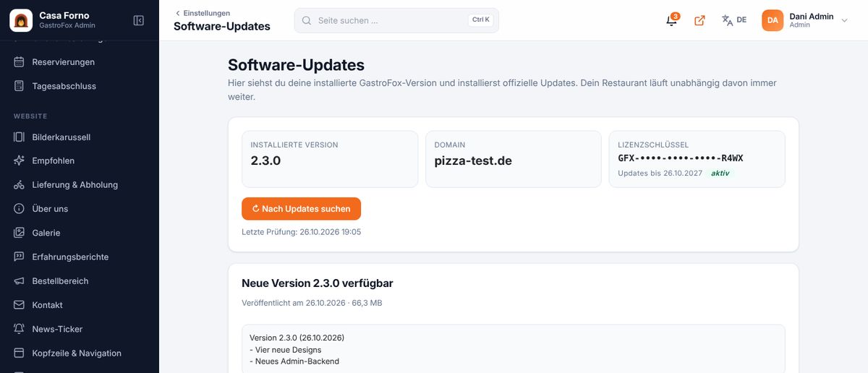Image resolution: width=868 pixels, height=373 pixels.
Task: Collapse the sidebar panel icon
Action: (x=139, y=21)
